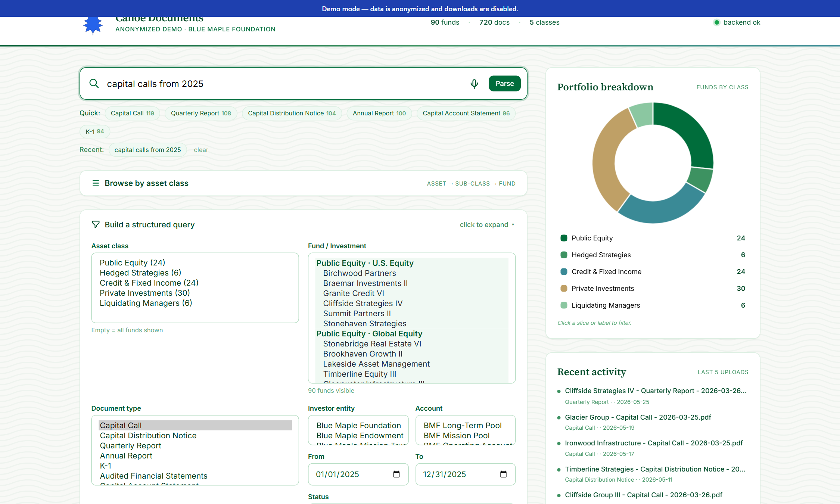
Task: Open the To date calendar picker icon
Action: point(503,474)
